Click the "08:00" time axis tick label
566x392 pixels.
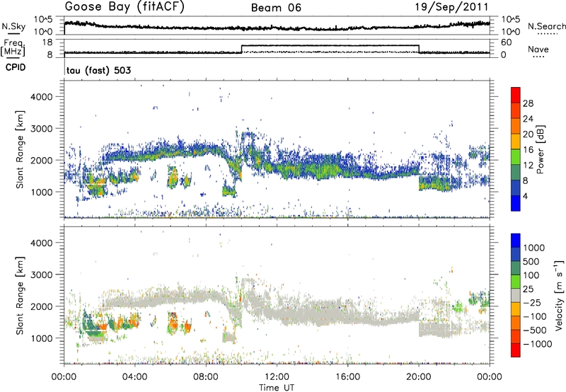click(x=206, y=377)
